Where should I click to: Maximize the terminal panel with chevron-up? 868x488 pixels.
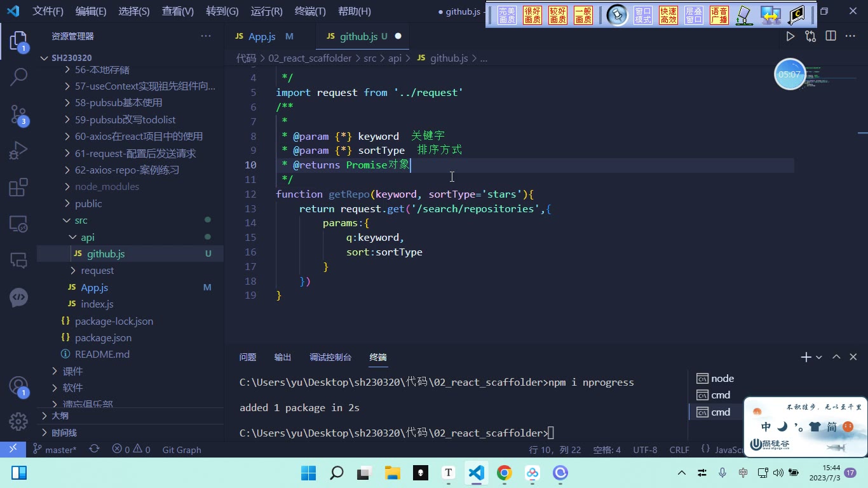click(836, 357)
